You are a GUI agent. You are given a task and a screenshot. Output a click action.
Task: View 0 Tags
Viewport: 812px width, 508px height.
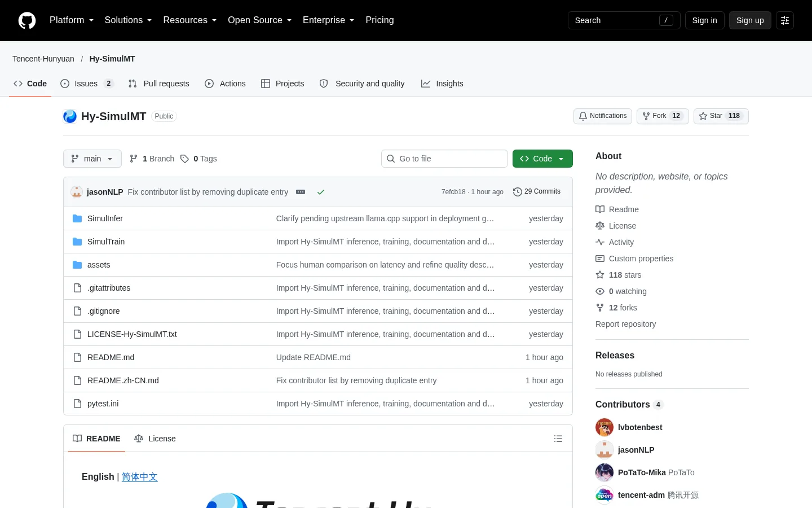198,159
